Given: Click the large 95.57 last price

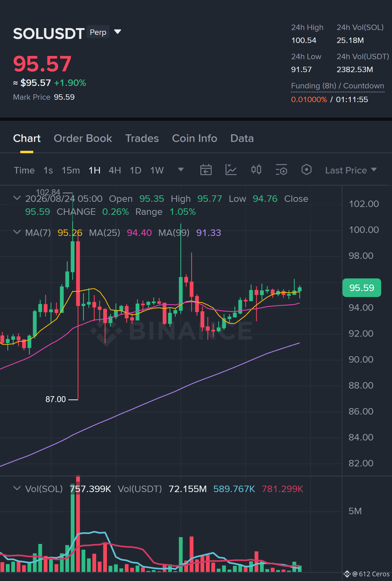Looking at the screenshot, I should coord(42,64).
